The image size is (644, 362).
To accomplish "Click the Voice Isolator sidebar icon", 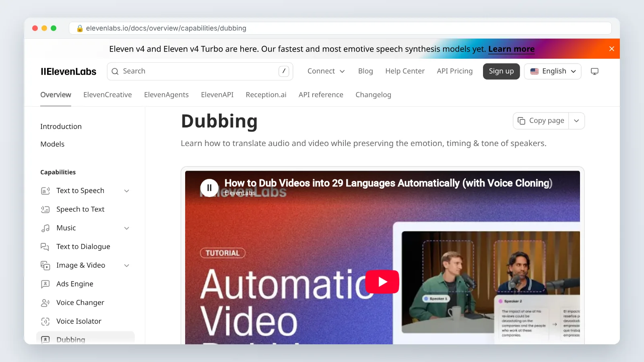I will click(45, 321).
